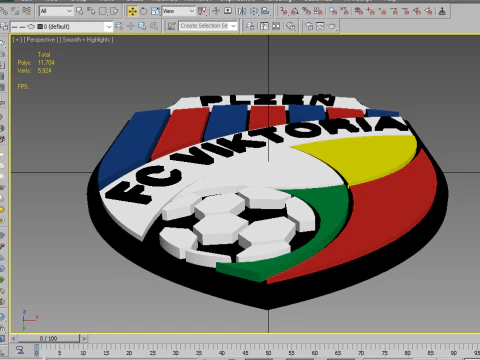Select the highlighted Select and Move tool
This screenshot has width=480, height=360.
pos(132,11)
